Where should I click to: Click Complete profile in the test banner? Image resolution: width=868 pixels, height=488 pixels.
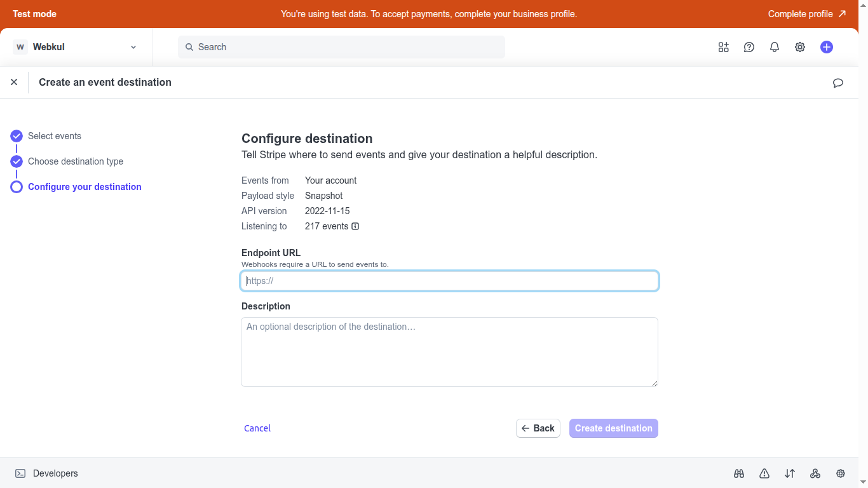[x=806, y=13]
